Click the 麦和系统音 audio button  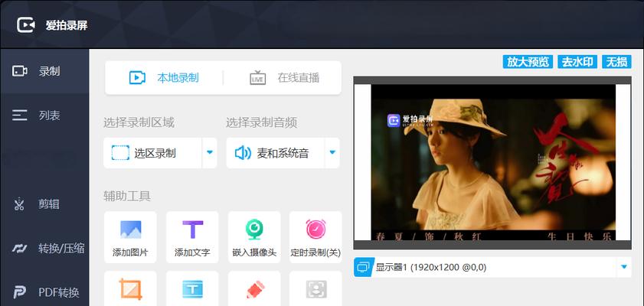click(x=275, y=153)
